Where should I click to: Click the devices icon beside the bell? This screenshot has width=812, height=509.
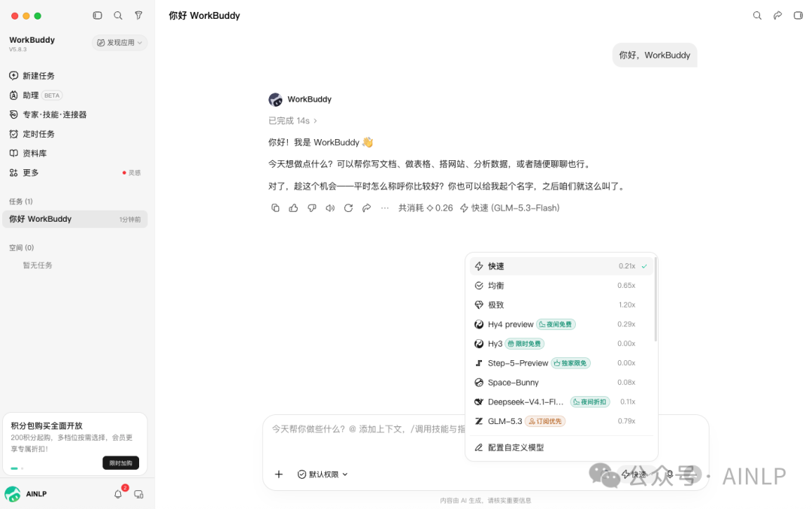139,495
